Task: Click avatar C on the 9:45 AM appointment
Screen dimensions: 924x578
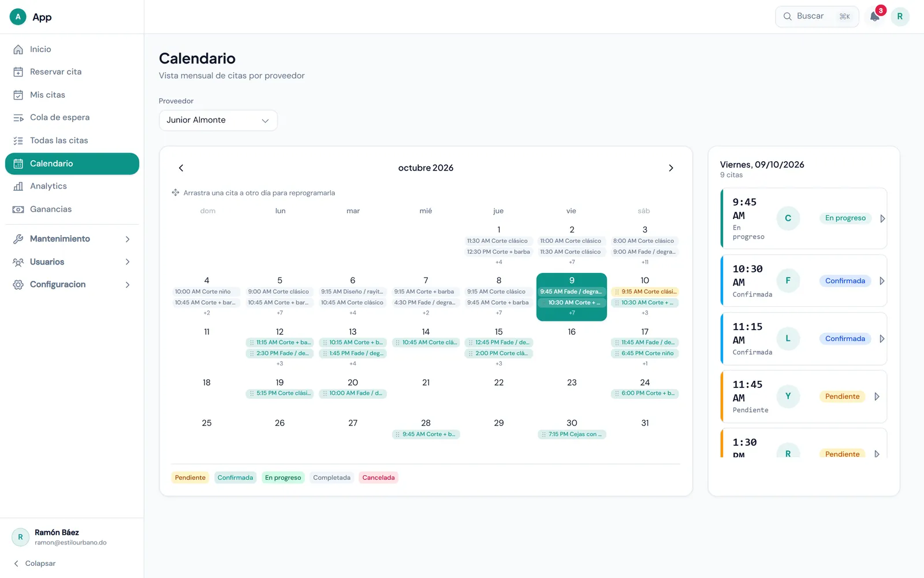Action: [788, 218]
